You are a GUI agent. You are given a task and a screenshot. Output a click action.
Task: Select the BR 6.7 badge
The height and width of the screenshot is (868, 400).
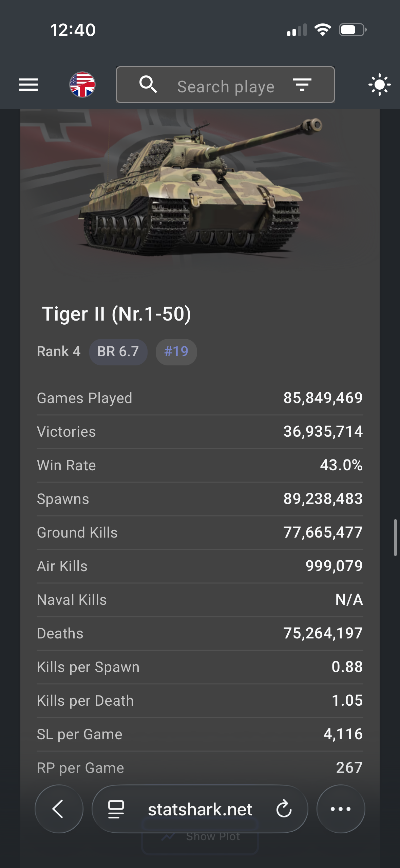click(x=118, y=352)
